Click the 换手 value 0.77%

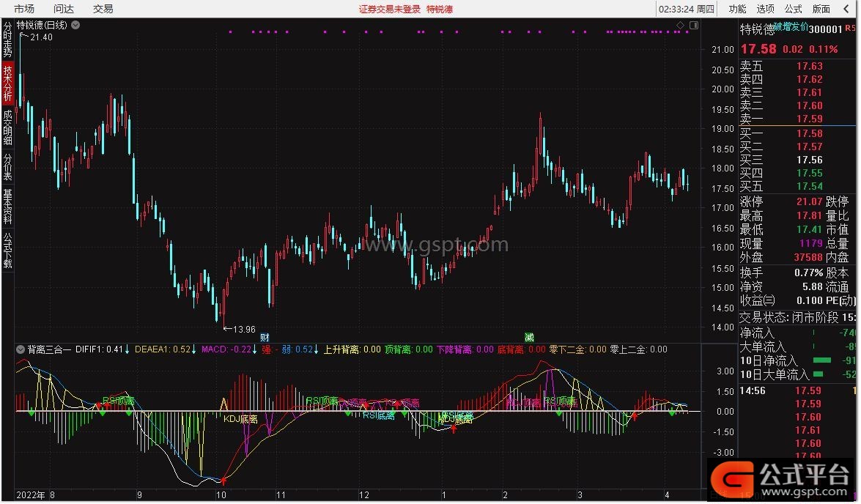809,273
